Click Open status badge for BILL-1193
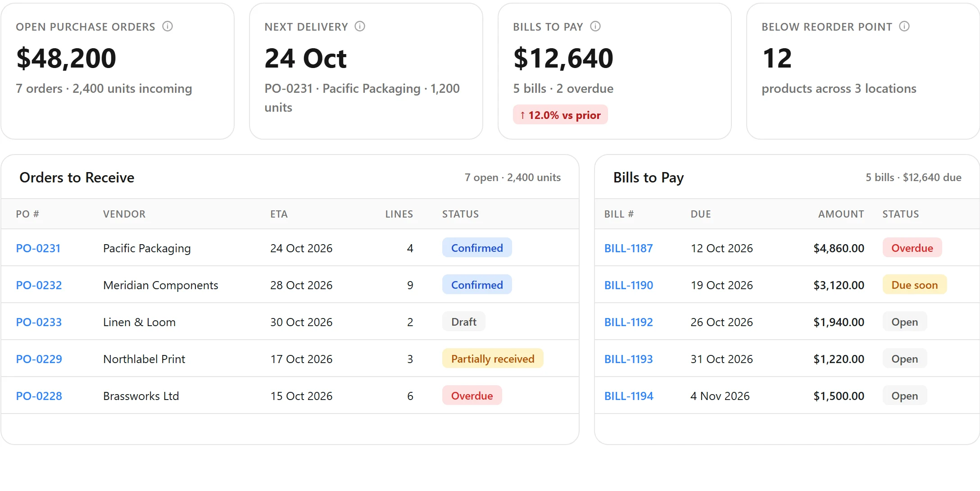The height and width of the screenshot is (491, 980). (x=905, y=359)
